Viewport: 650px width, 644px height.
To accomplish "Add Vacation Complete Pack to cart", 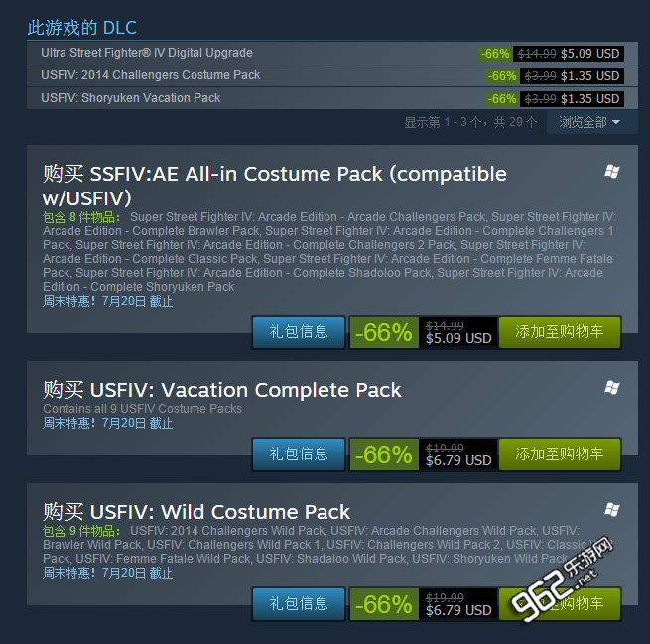I will click(560, 454).
